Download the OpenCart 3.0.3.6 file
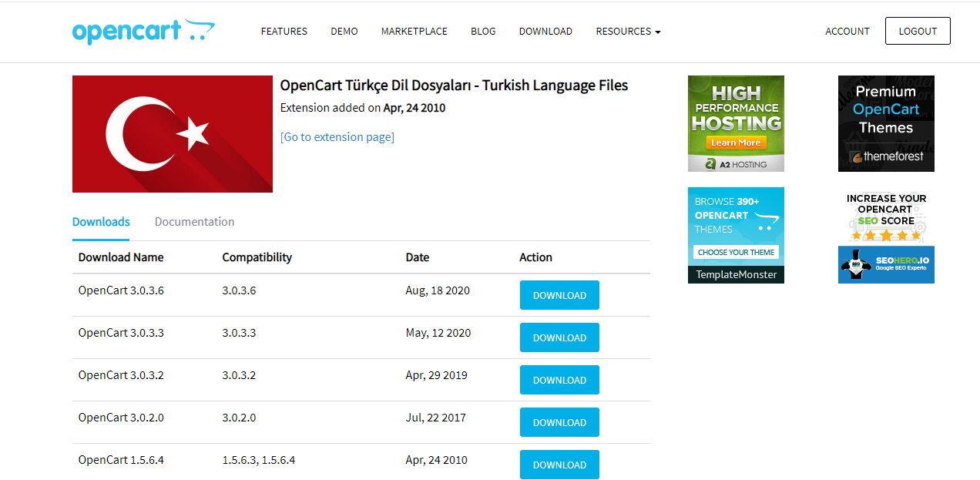Image resolution: width=980 pixels, height=480 pixels. coord(559,295)
